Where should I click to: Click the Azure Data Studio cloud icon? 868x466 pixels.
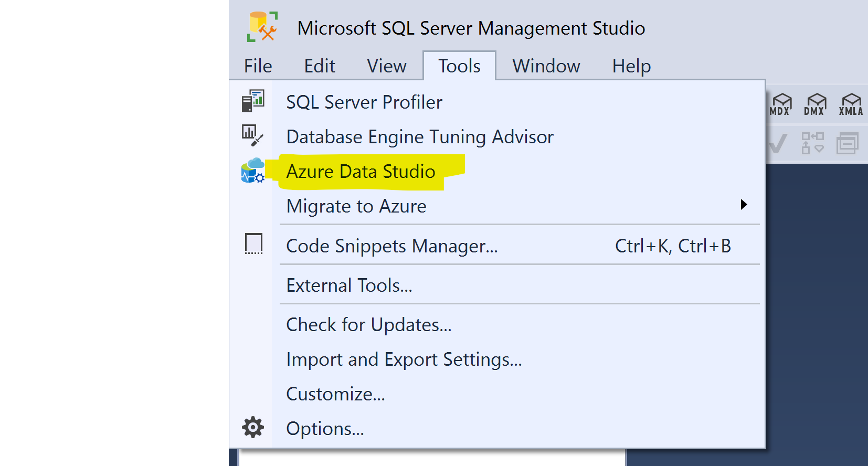253,171
